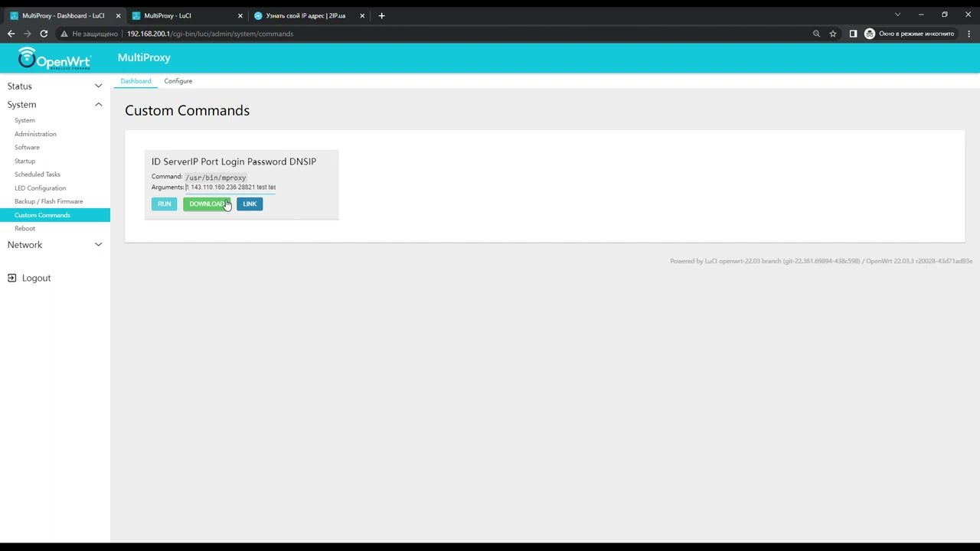Screen dimensions: 980x551
Task: Click the Logout link
Action: tap(36, 278)
